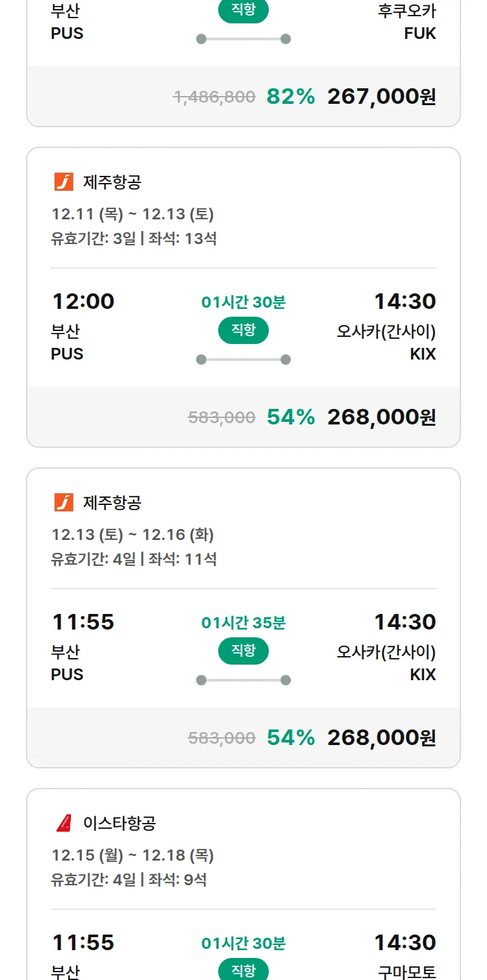Tap 직항 badge on the 12:00 Osaka flight
The height and width of the screenshot is (980, 487).
(243, 330)
